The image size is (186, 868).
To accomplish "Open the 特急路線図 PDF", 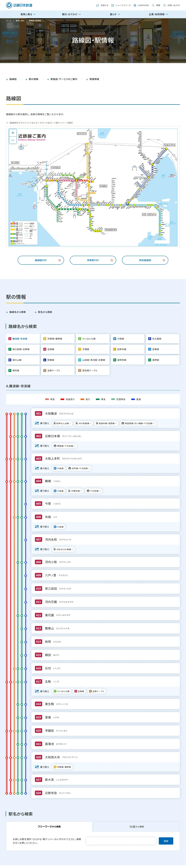I will 145,260.
